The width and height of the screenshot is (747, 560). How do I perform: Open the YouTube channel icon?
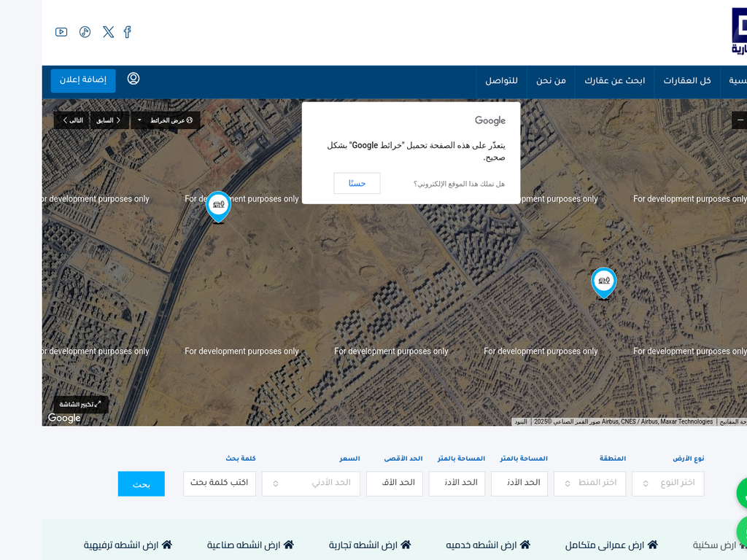[x=61, y=32]
